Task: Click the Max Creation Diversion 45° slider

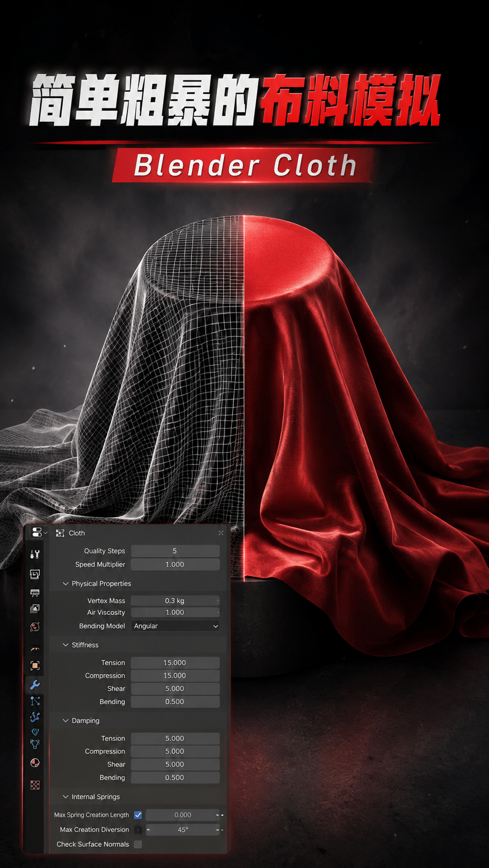Action: point(183,830)
